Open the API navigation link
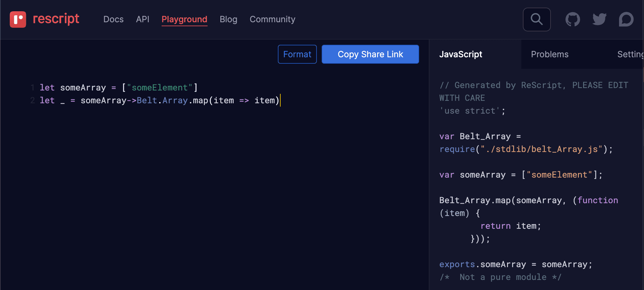This screenshot has height=290, width=644. click(x=143, y=19)
